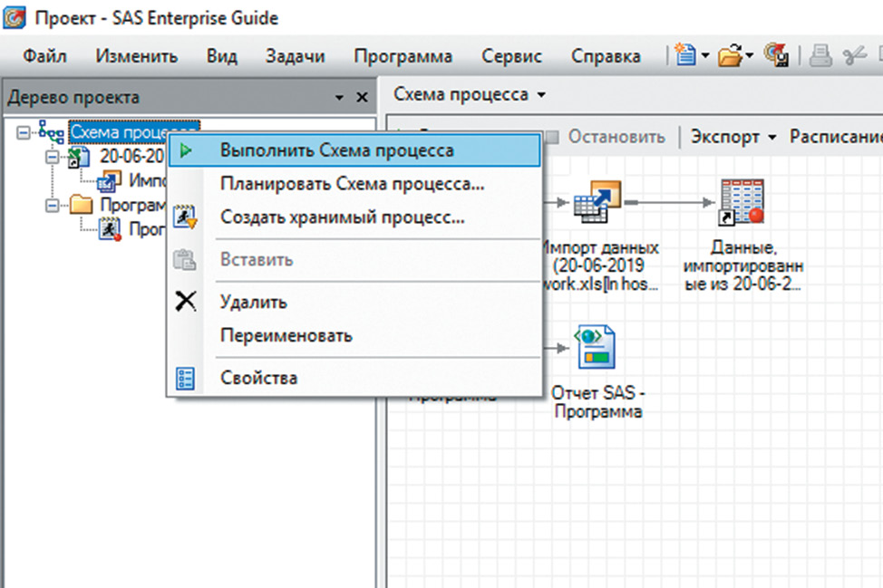Click the Отчет SAS - Программа label
The width and height of the screenshot is (883, 588).
coord(598,401)
